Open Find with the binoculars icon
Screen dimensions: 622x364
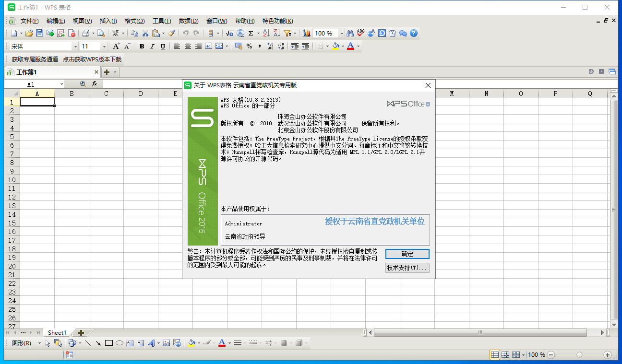point(350,34)
